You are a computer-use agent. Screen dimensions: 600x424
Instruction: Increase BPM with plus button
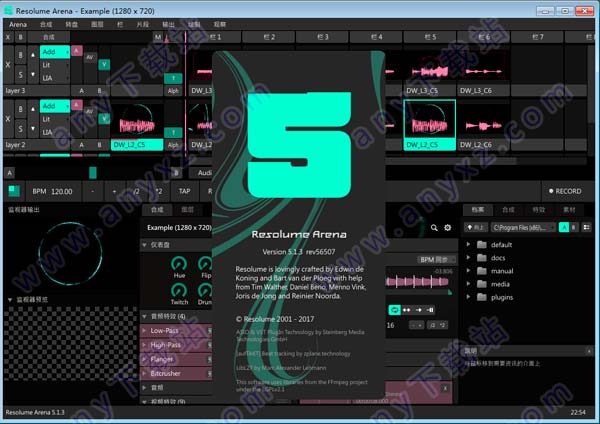(114, 191)
